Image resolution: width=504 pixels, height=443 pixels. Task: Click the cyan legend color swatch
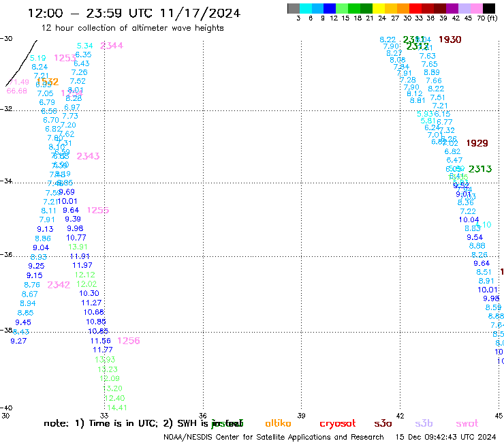tap(306, 8)
